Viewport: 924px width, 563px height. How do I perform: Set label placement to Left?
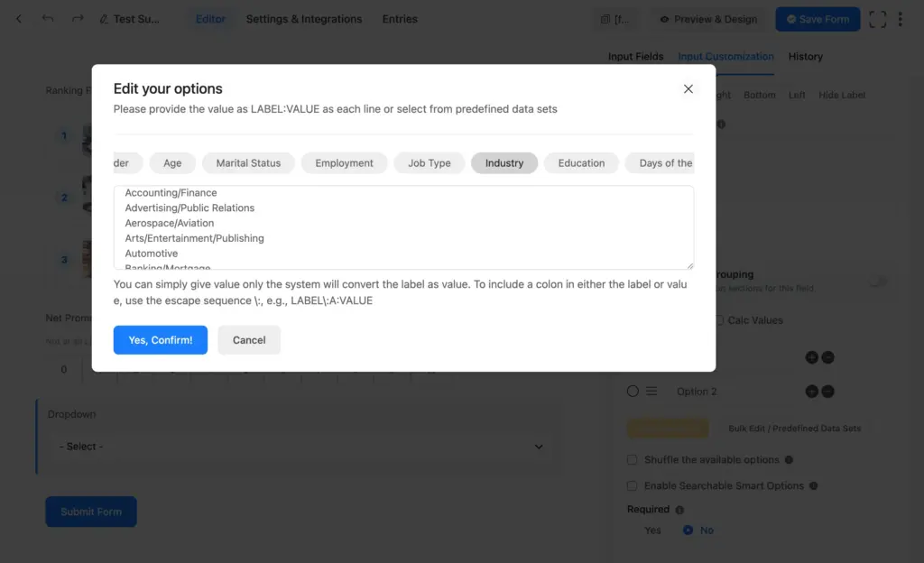click(797, 95)
